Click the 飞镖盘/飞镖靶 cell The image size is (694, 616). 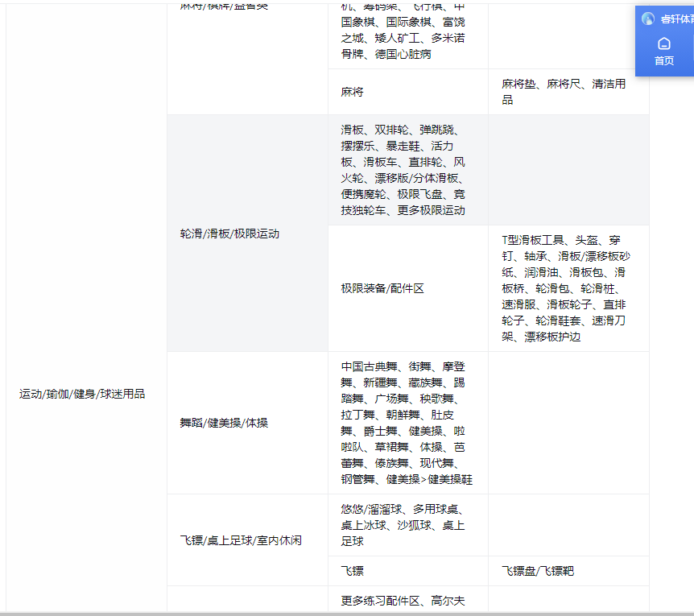pyautogui.click(x=538, y=571)
